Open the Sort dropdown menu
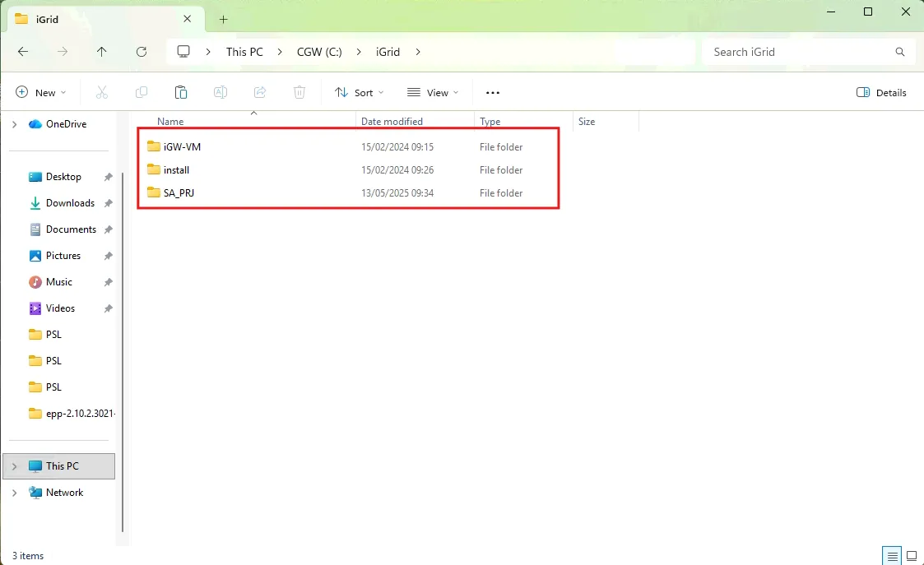 [x=360, y=92]
